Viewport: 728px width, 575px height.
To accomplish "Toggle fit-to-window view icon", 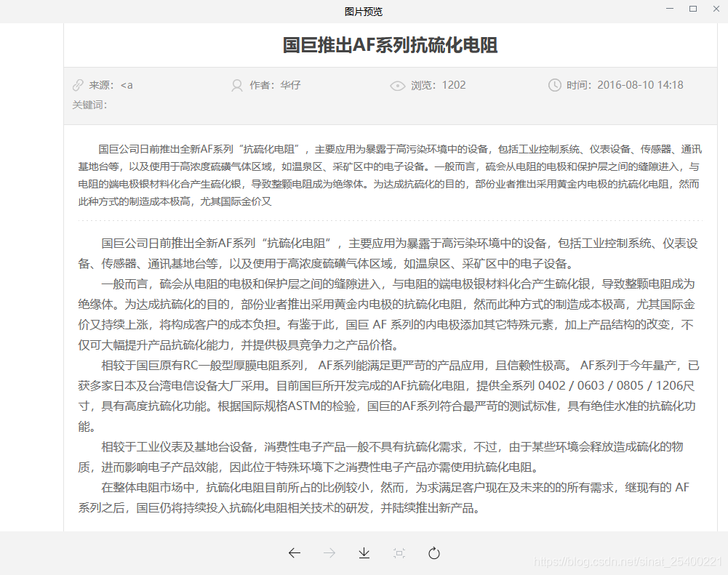I will pyautogui.click(x=399, y=552).
